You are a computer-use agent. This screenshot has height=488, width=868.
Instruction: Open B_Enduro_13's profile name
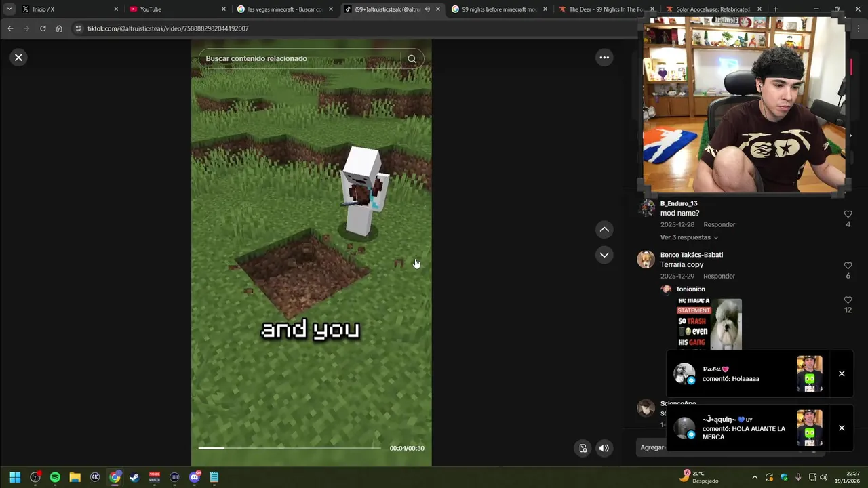[x=679, y=203]
